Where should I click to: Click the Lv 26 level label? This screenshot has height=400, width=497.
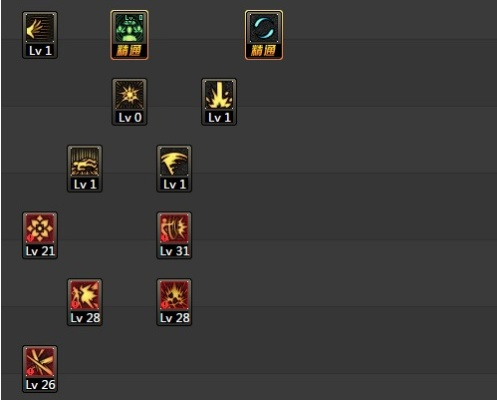pos(40,384)
